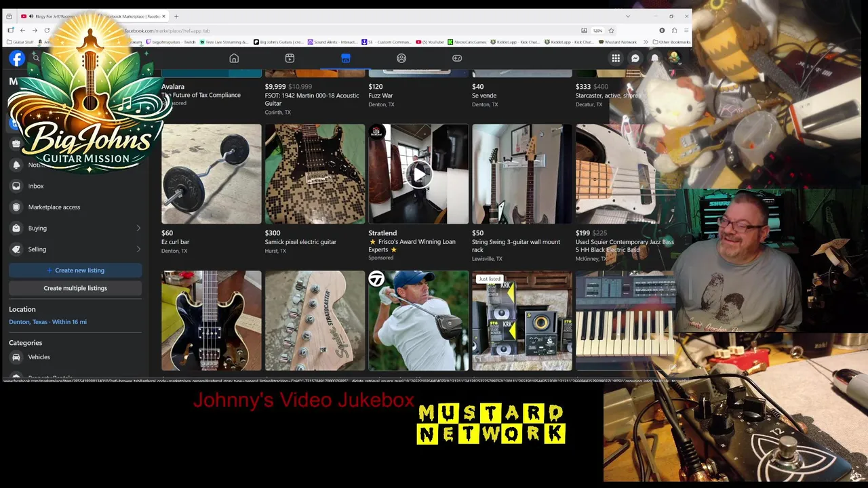
Task: Open the Samick pixel electric guitar photo
Action: [315, 174]
